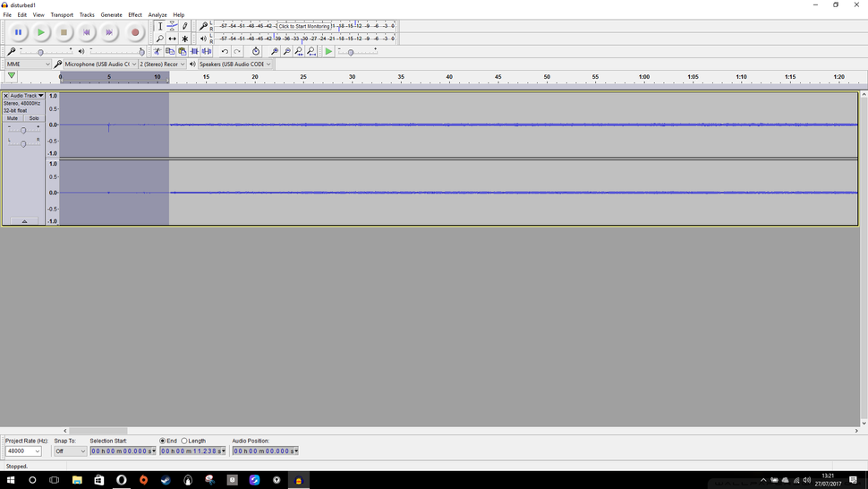Screen dimensions: 868x489
Task: Click the Trim Audio icon
Action: pyautogui.click(x=194, y=52)
